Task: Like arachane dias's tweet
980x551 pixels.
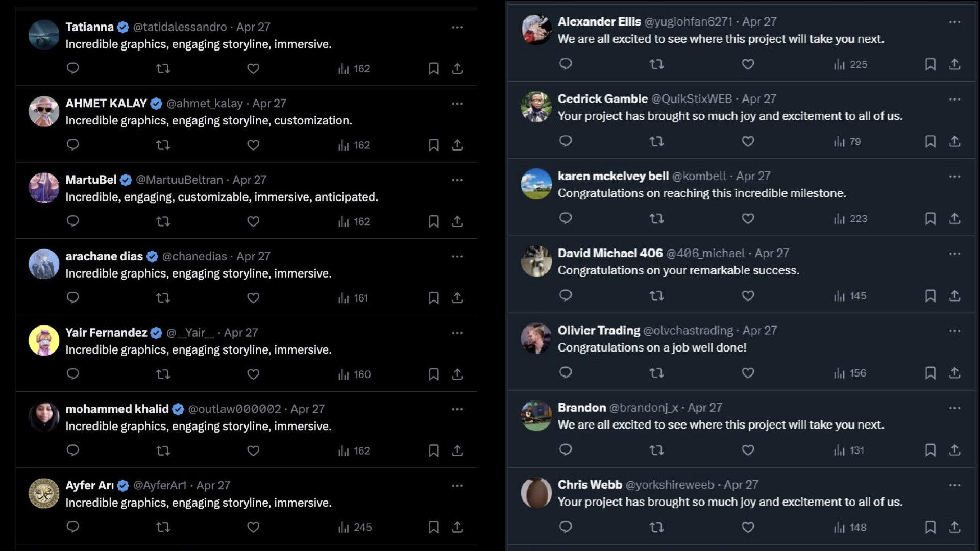Action: [253, 298]
